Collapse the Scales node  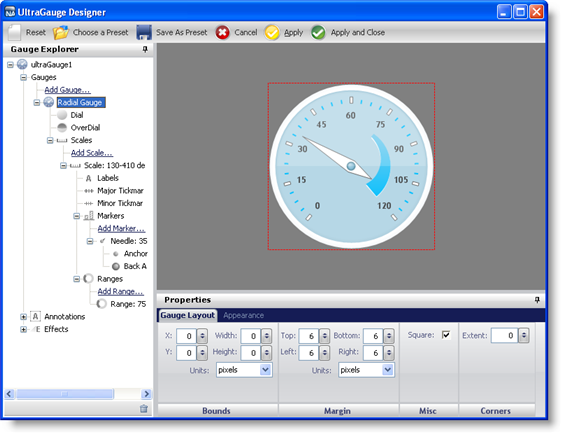[50, 140]
